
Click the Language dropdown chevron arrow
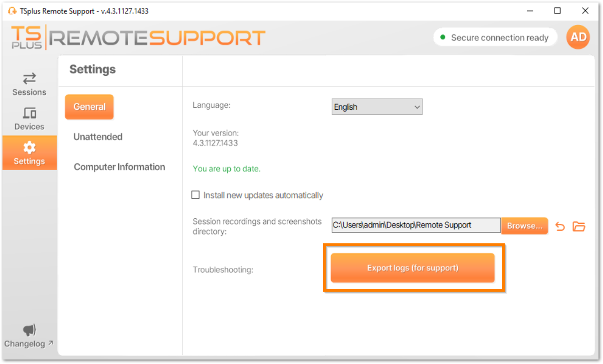coord(416,107)
